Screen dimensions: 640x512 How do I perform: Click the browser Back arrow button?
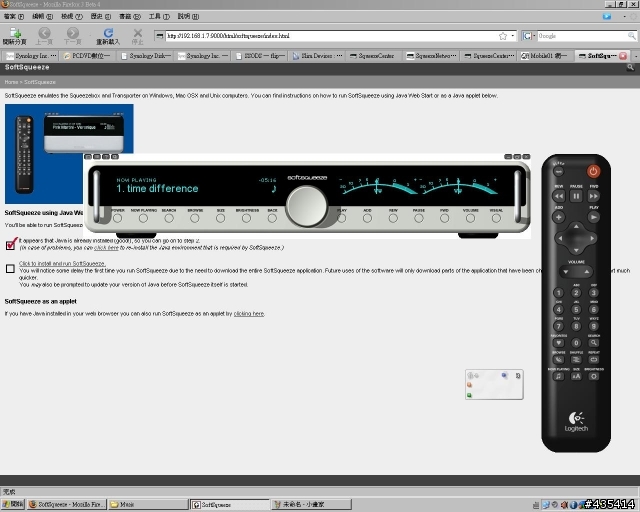point(44,36)
